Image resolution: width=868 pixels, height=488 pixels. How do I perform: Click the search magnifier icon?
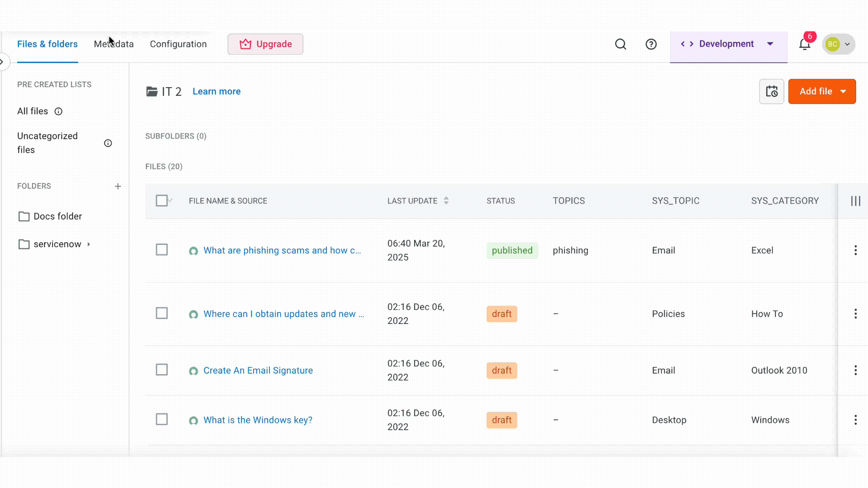[x=621, y=44]
